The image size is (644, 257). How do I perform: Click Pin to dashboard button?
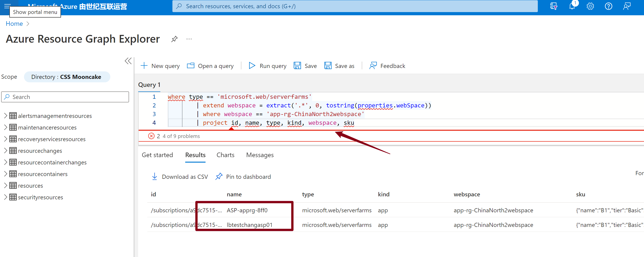pos(243,177)
